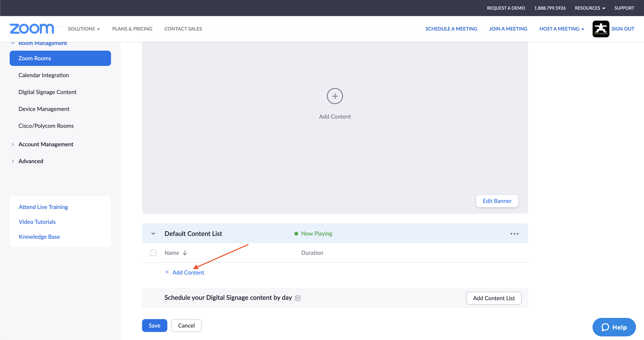Viewport: 644px width, 340px height.
Task: Click the video icon next to schedule heading
Action: click(297, 298)
